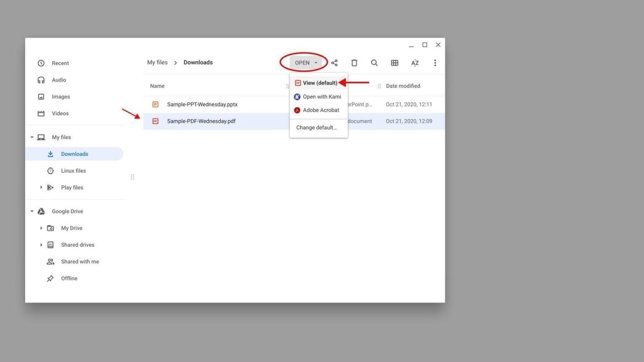Screen dimensions: 644x362
Task: Open the Recent files section
Action: (x=61, y=63)
